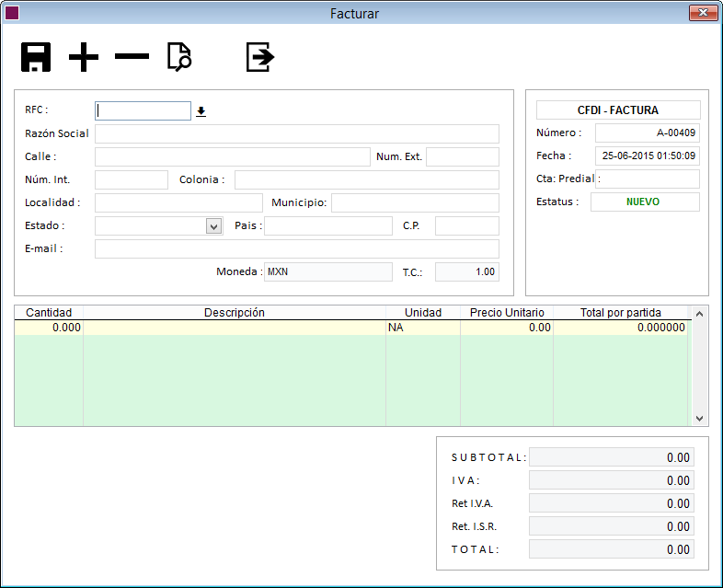
Task: Click the Descripción column header
Action: 235,313
